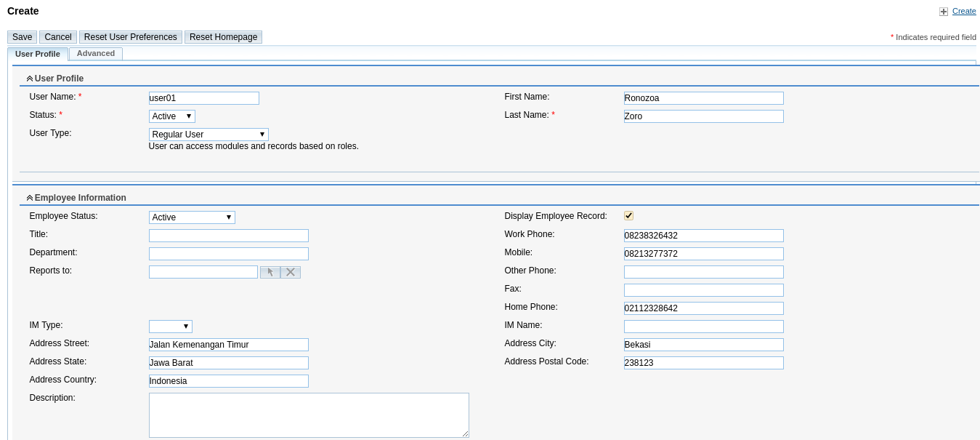Open the Status dropdown
Image resolution: width=980 pixels, height=440 pixels.
tap(172, 116)
